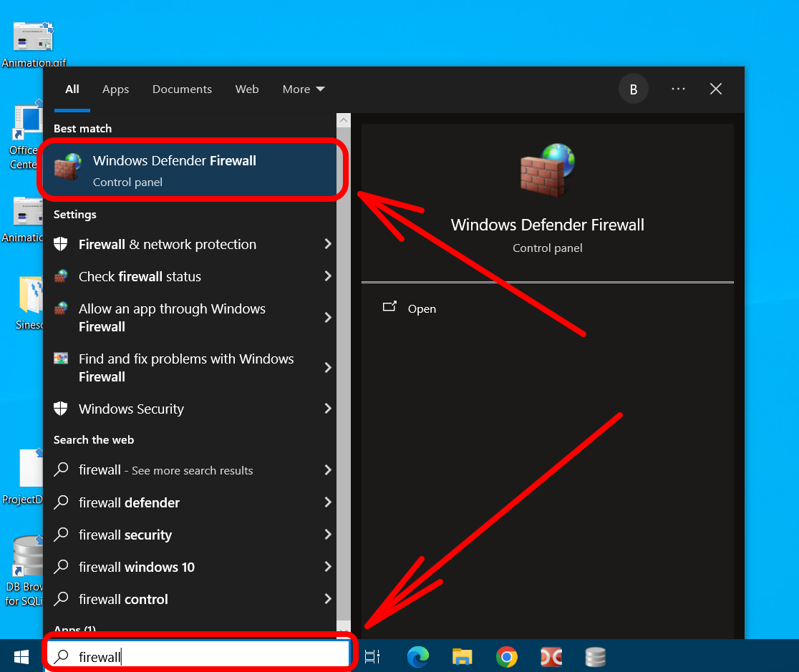Expand Firewall & network protection arrow
The width and height of the screenshot is (799, 672).
[x=328, y=244]
